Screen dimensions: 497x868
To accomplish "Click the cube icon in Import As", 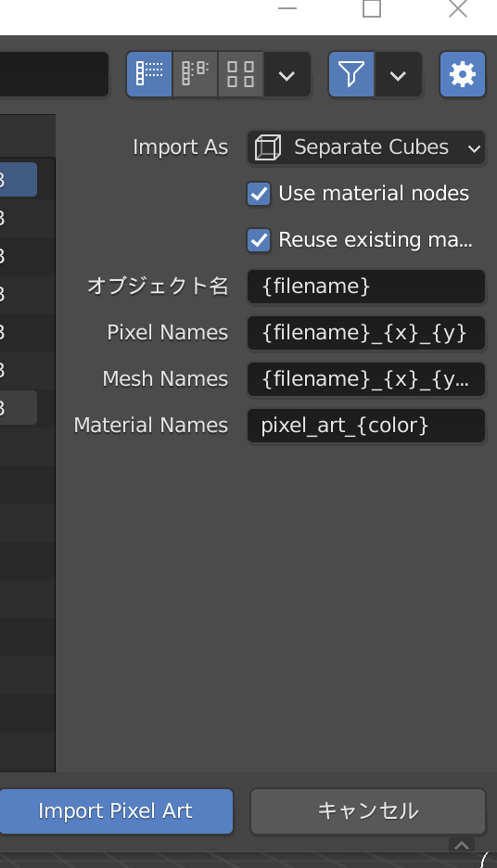I will [268, 147].
